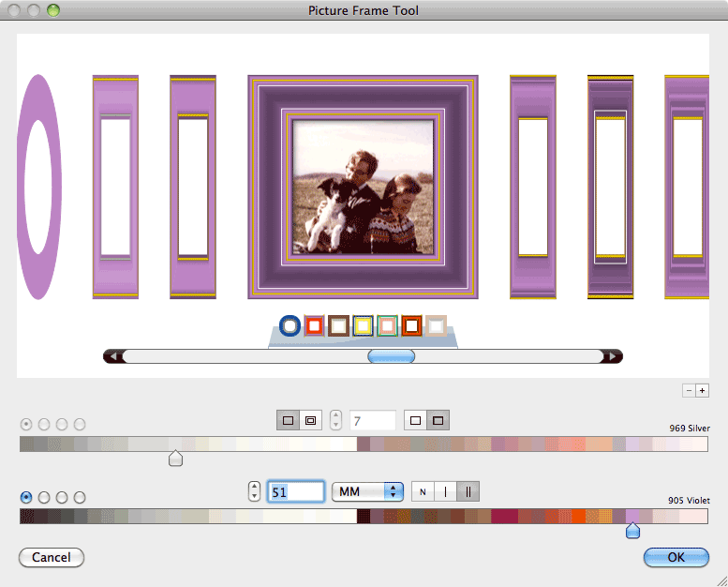
Task: Click the minus zoom button
Action: click(689, 391)
